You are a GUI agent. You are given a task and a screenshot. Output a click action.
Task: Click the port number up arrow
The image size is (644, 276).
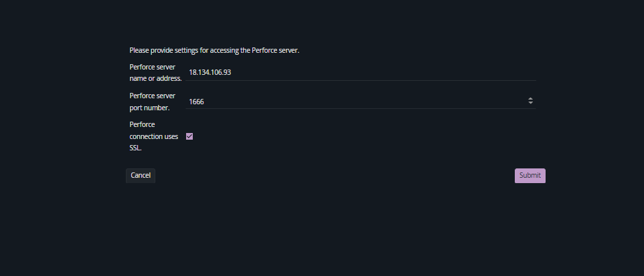[531, 99]
